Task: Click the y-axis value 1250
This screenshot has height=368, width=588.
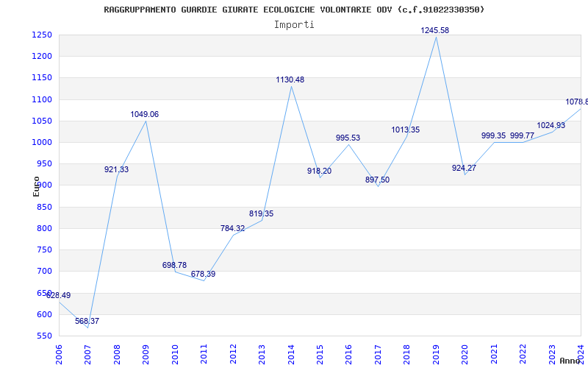Action: [42, 35]
